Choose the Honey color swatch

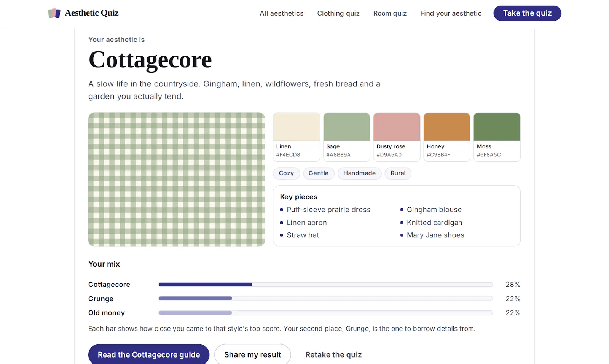coord(447,137)
